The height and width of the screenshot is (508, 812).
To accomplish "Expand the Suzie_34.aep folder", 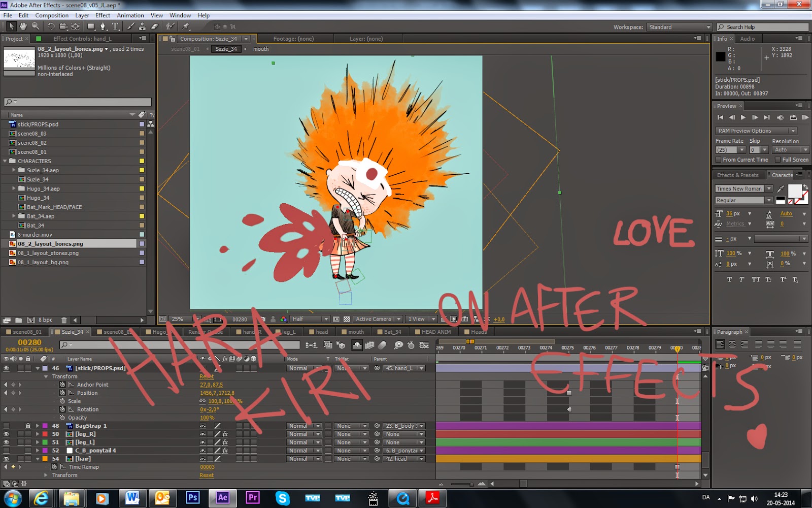I will 14,170.
